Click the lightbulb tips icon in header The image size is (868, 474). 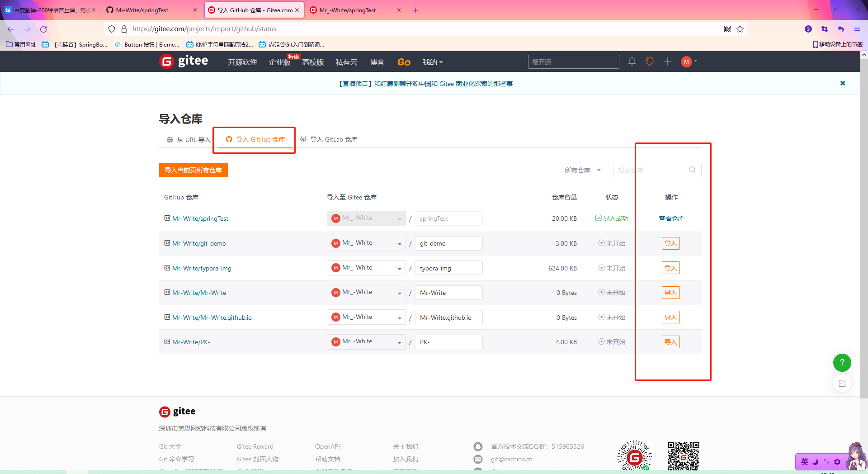coord(650,62)
